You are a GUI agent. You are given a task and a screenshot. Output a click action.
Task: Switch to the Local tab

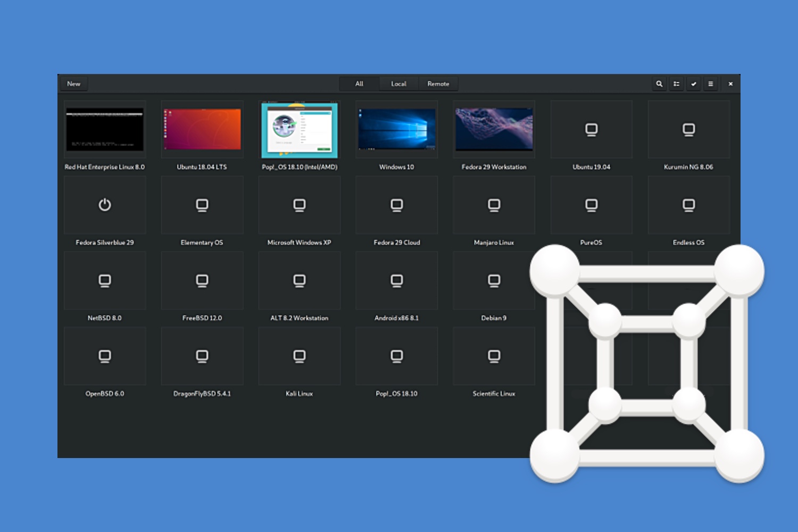[398, 84]
